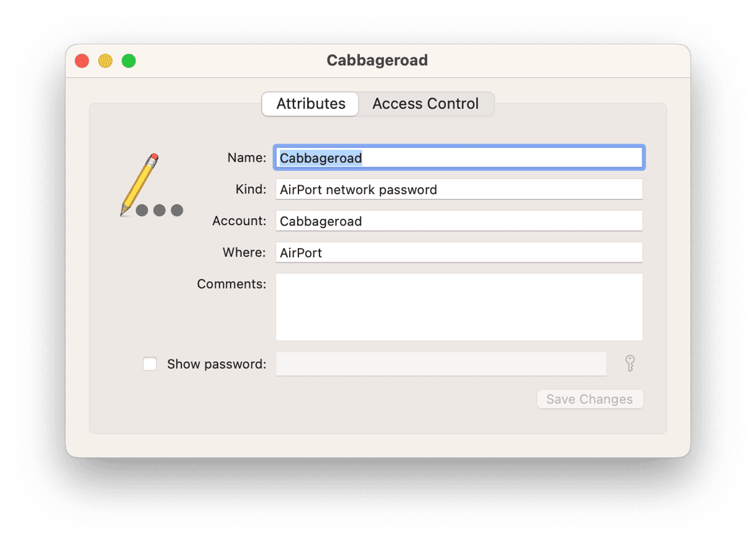Click the Where field showing AirPort
756x544 pixels.
coord(459,252)
